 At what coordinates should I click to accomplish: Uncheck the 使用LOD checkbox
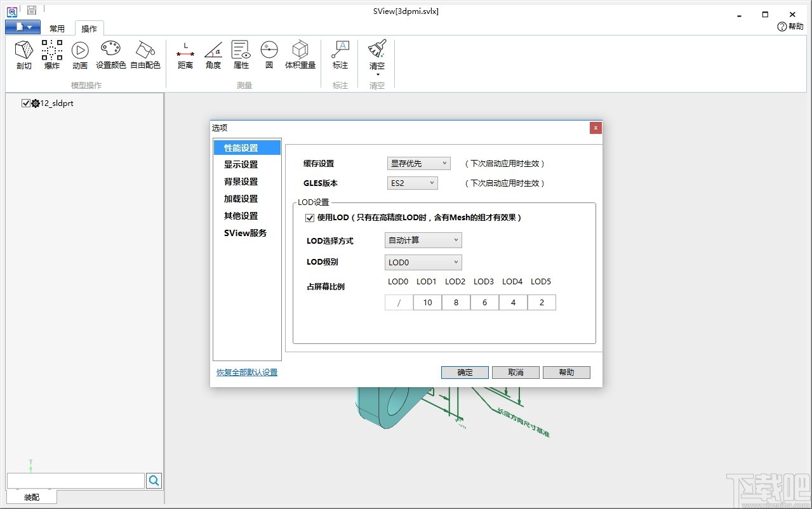pos(309,218)
